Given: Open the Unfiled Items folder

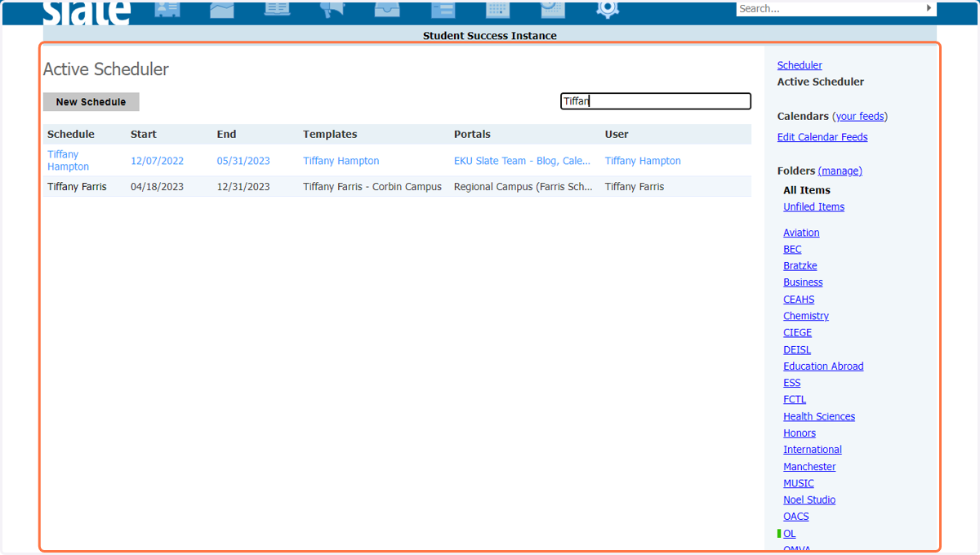Looking at the screenshot, I should click(814, 206).
